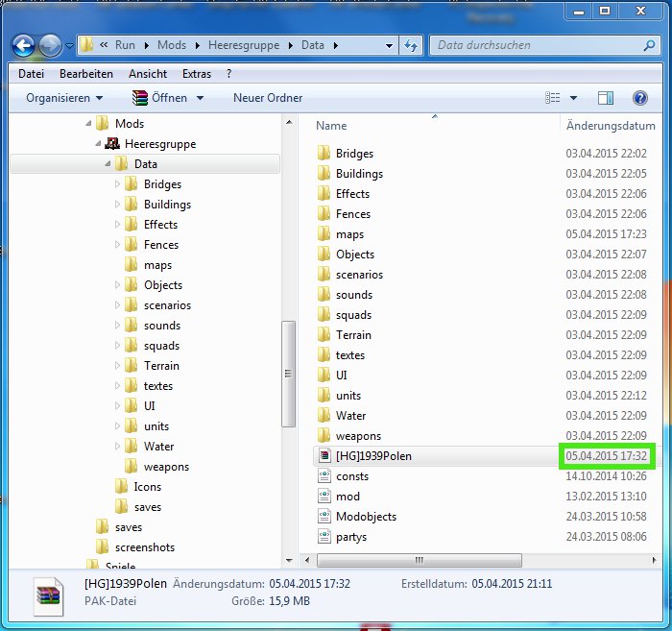Viewport: 672px width, 631px height.
Task: Select Terrain folder icon in file list
Action: click(324, 334)
